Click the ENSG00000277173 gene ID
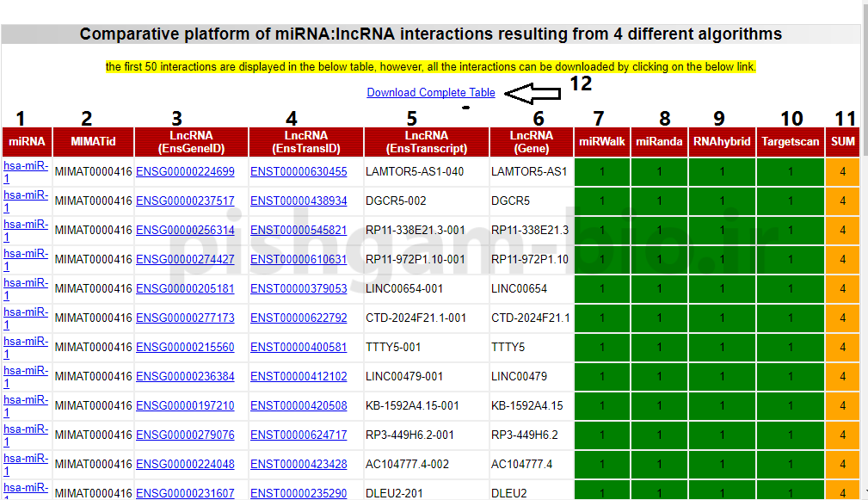868x500 pixels. pyautogui.click(x=185, y=318)
